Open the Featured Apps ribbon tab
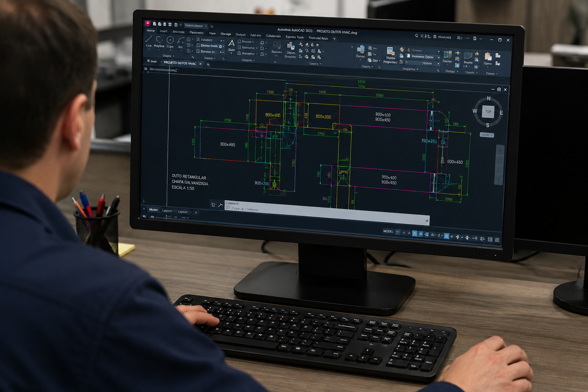The height and width of the screenshot is (392, 588). [318, 38]
